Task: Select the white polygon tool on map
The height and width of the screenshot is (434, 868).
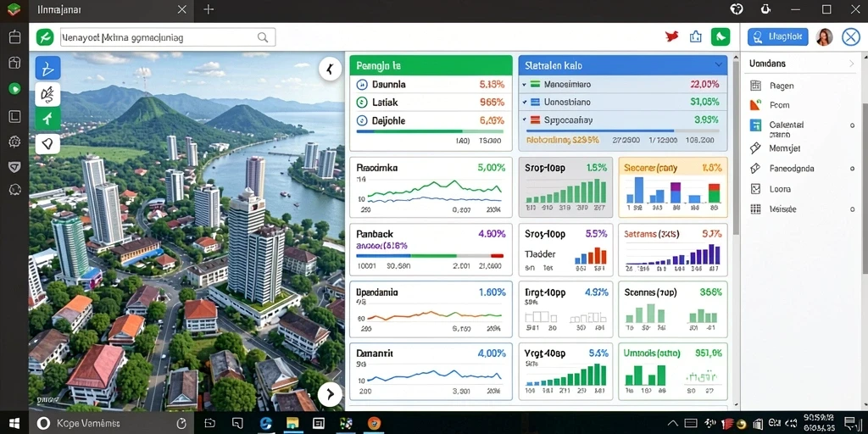Action: [48, 144]
